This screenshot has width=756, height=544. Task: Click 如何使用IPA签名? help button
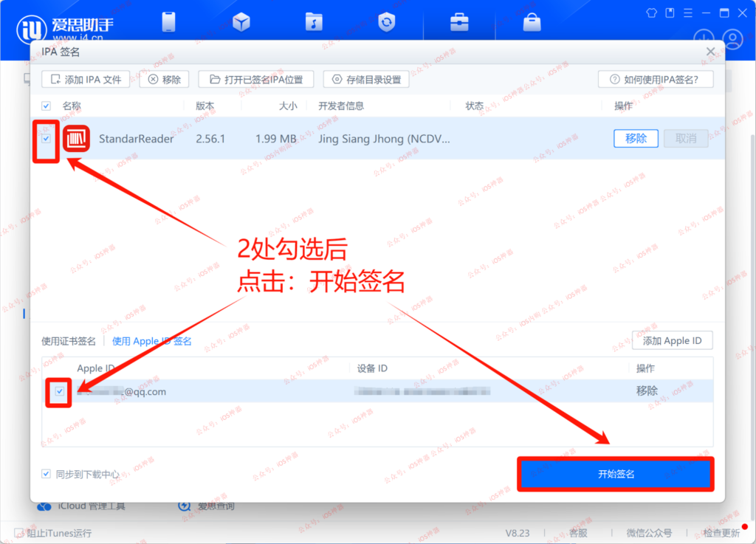pos(656,80)
